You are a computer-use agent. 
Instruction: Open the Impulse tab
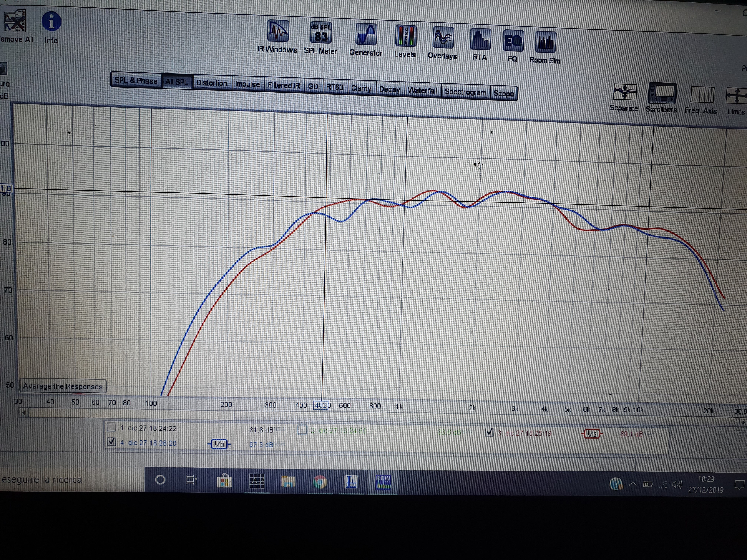point(248,84)
